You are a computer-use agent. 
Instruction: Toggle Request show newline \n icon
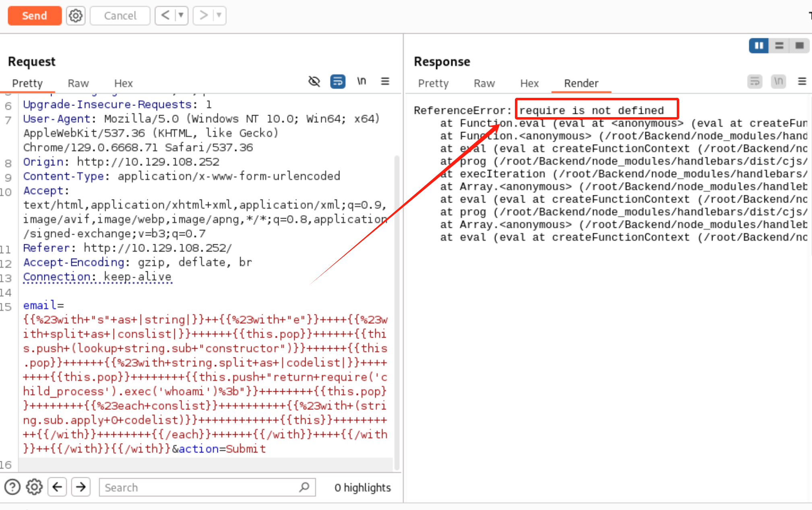[x=361, y=82]
